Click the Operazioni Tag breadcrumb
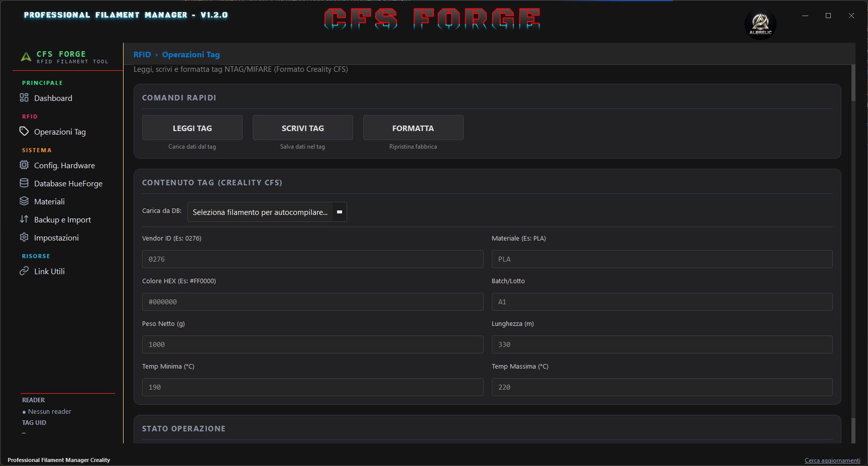Image resolution: width=868 pixels, height=466 pixels. coord(191,54)
